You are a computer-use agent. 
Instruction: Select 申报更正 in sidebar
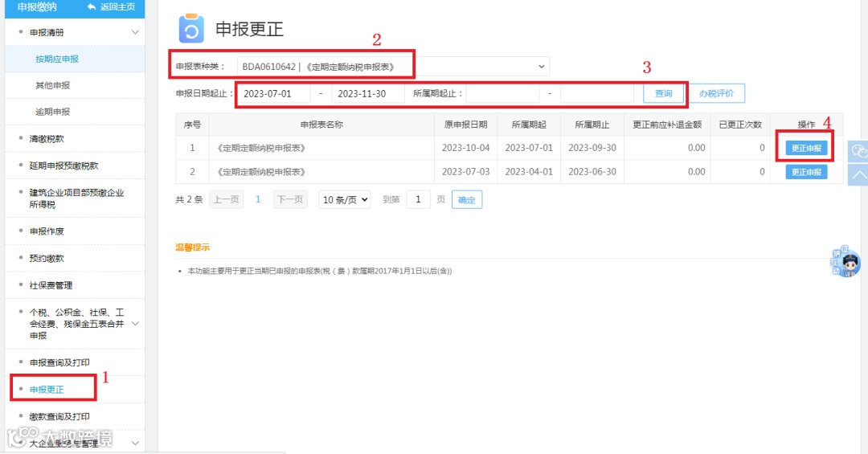(x=47, y=390)
